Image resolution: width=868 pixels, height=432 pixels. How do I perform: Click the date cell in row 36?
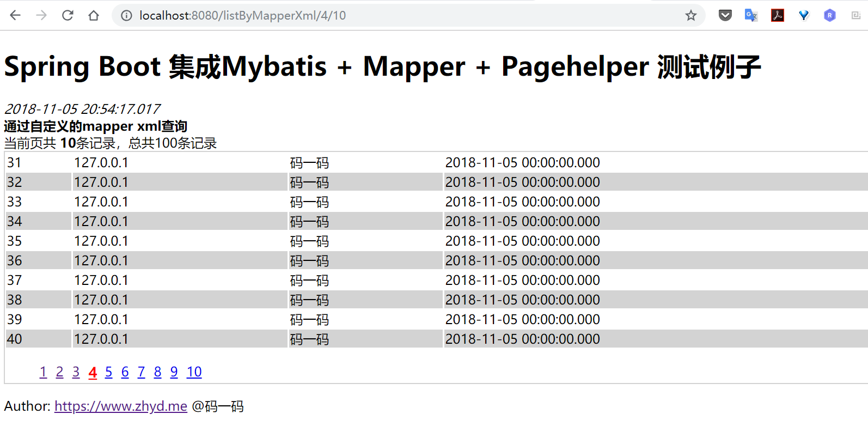pyautogui.click(x=656, y=260)
